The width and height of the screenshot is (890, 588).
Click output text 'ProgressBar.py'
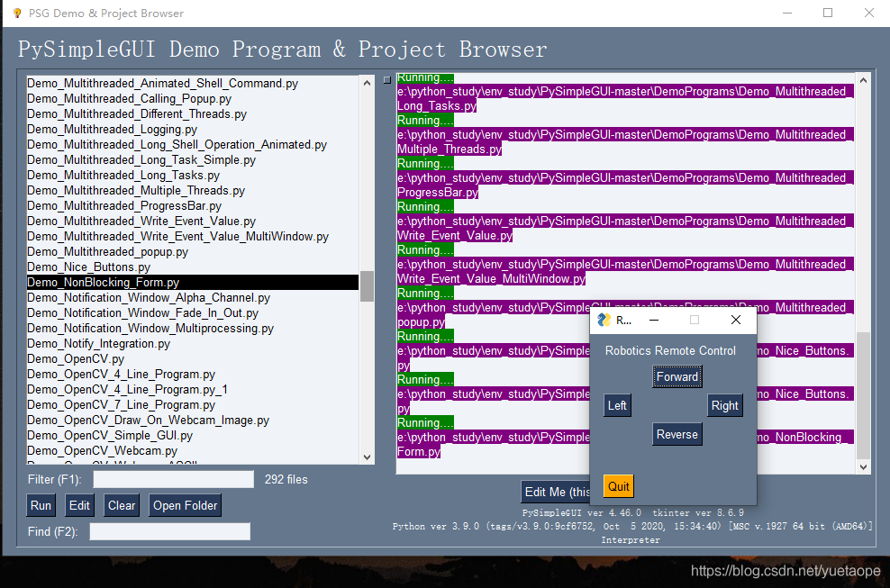(x=438, y=193)
